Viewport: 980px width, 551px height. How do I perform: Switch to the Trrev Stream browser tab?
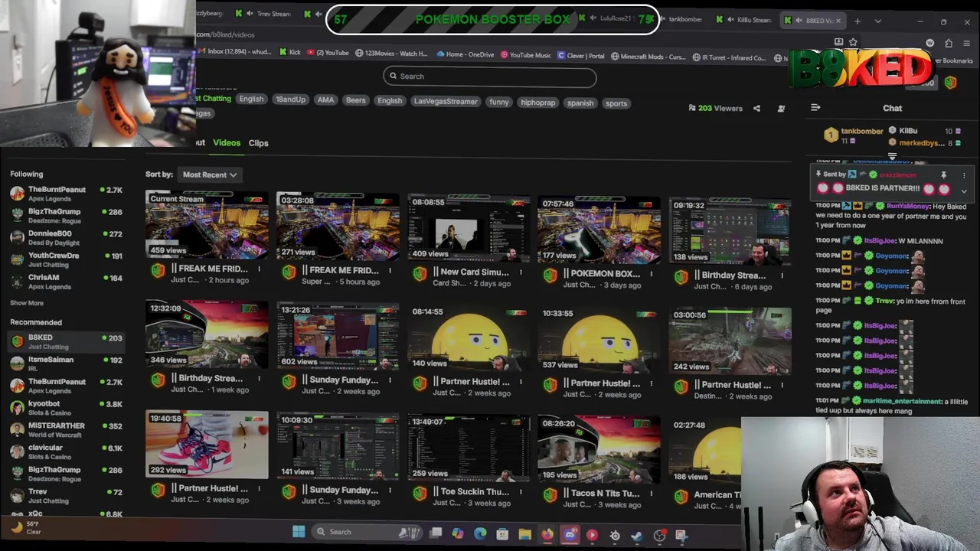click(266, 14)
